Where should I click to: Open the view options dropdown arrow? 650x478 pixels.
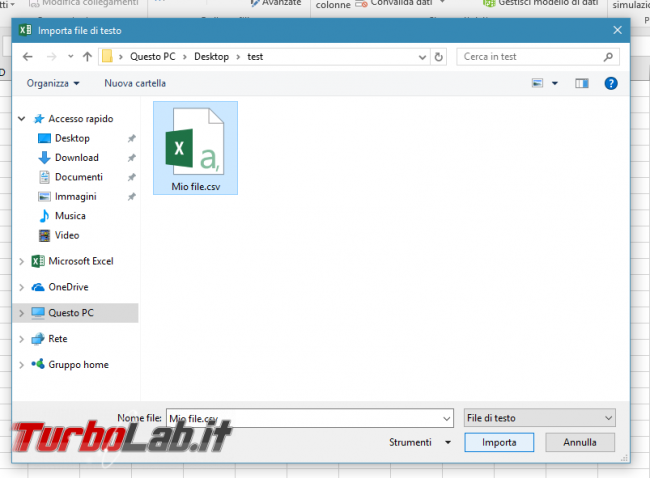click(555, 83)
